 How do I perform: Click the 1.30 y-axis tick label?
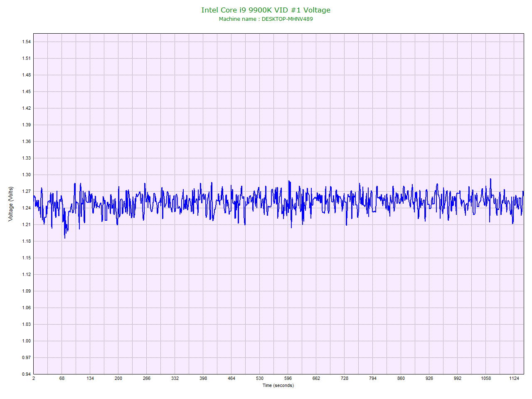tap(26, 175)
